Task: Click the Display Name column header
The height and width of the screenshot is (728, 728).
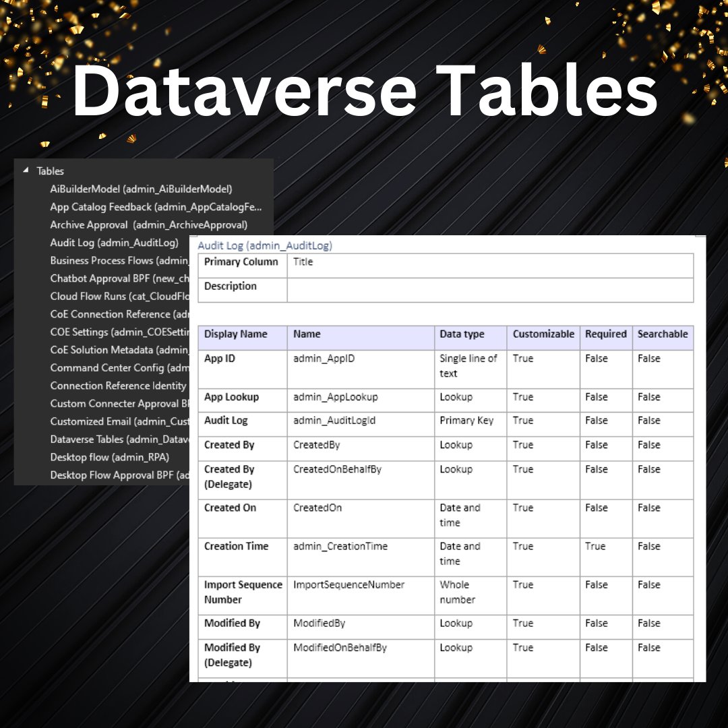Action: click(x=243, y=338)
